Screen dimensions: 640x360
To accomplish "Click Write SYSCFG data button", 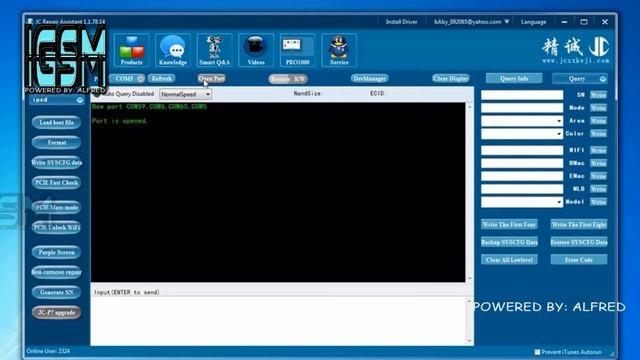I will (x=56, y=162).
